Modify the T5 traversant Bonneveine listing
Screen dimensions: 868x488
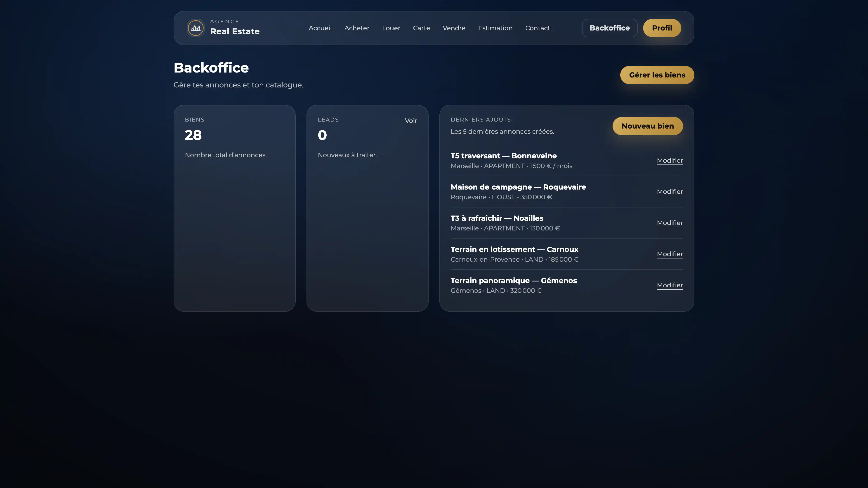tap(670, 161)
